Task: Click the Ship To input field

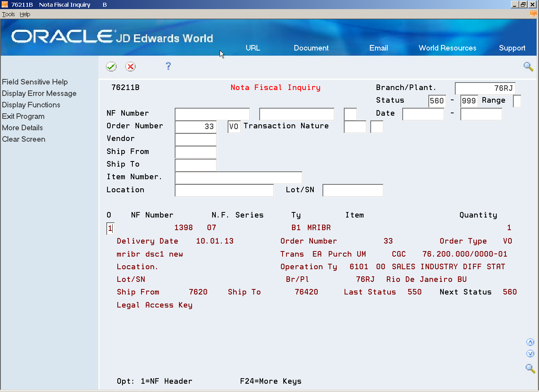Action: pos(196,165)
